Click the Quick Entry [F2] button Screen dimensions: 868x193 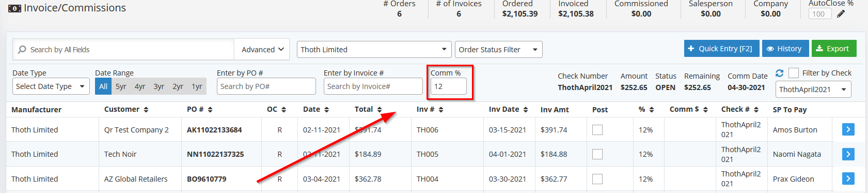pos(721,49)
